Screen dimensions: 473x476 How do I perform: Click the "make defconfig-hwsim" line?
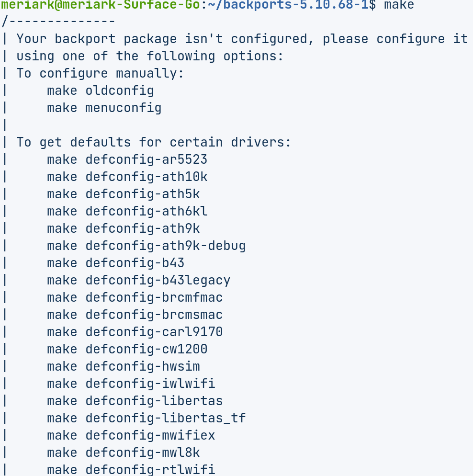click(123, 366)
